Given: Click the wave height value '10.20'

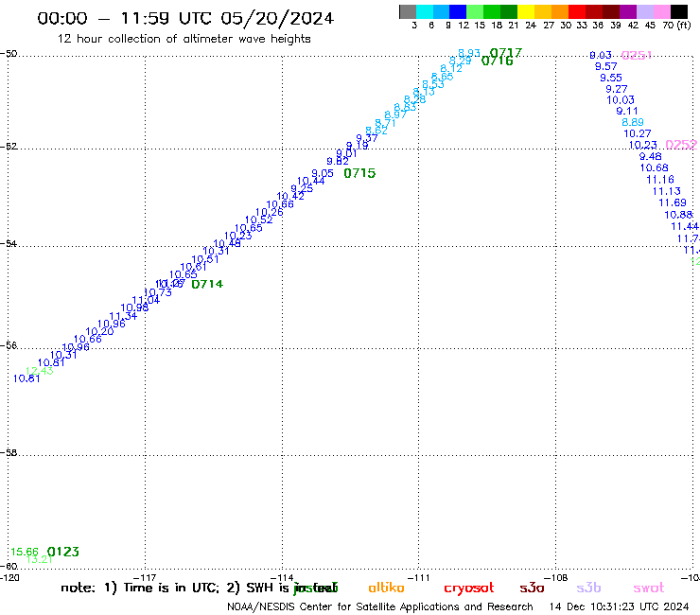Looking at the screenshot, I should 99,331.
